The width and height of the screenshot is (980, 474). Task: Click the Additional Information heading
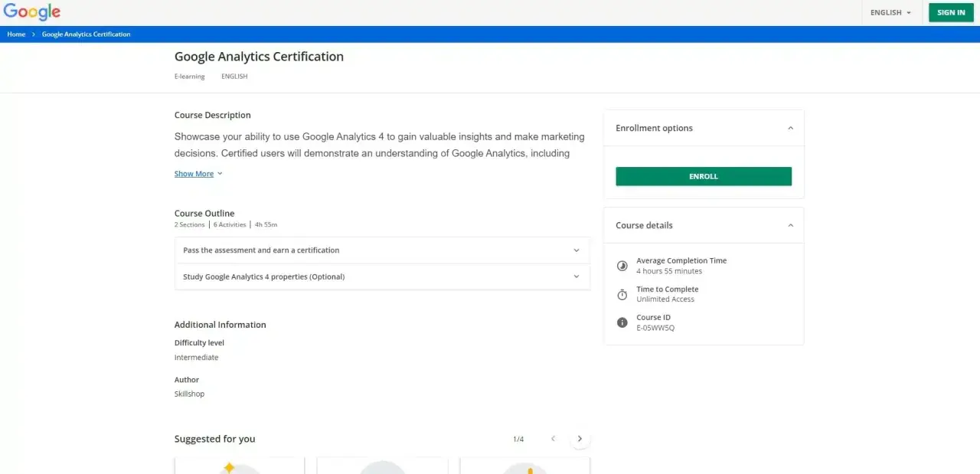click(220, 325)
